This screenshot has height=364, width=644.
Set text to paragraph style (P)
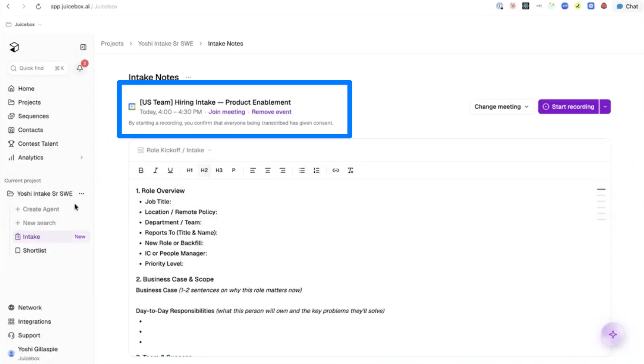[x=234, y=170]
